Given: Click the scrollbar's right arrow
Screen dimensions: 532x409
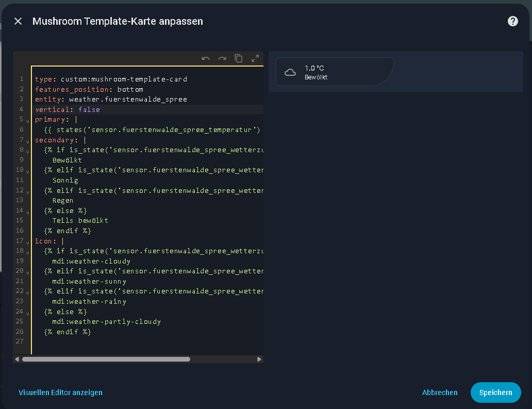Looking at the screenshot, I should tap(259, 359).
